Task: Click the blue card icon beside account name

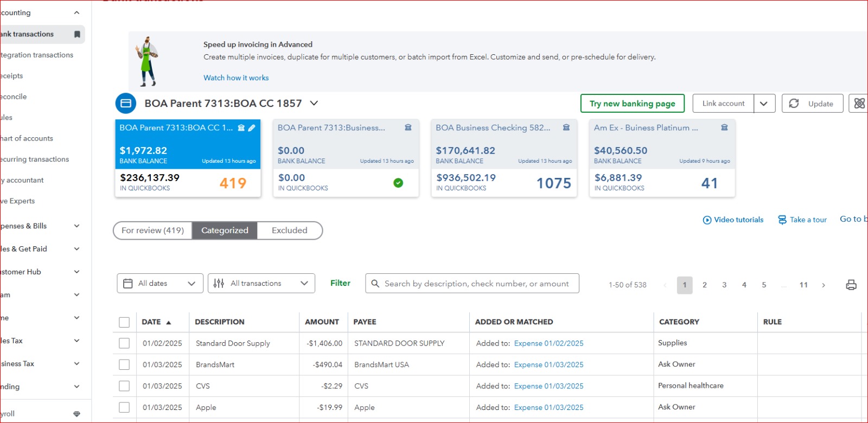Action: (x=126, y=103)
